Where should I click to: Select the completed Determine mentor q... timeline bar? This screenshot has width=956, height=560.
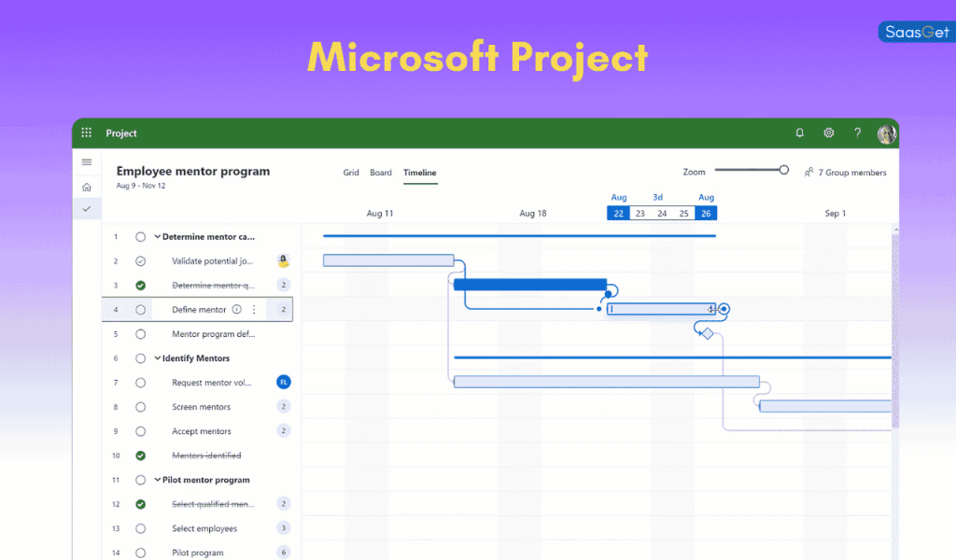530,285
